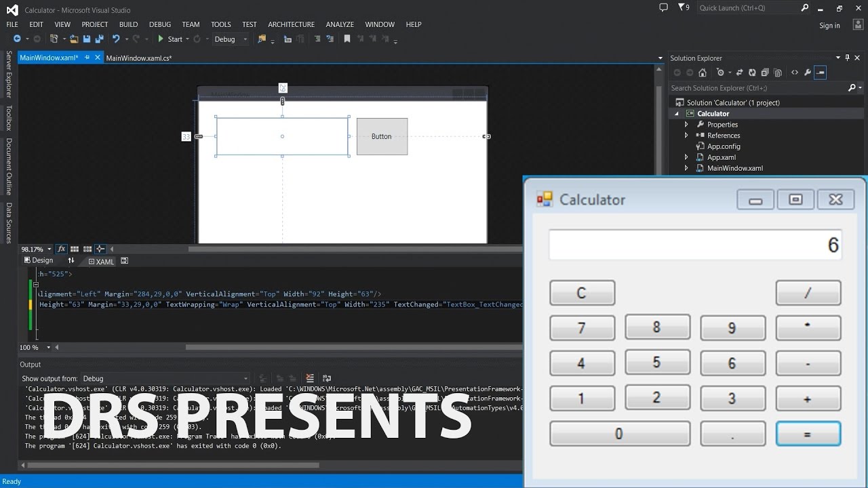Start debugging with the green Start button
The height and width of the screenshot is (488, 868).
[170, 39]
